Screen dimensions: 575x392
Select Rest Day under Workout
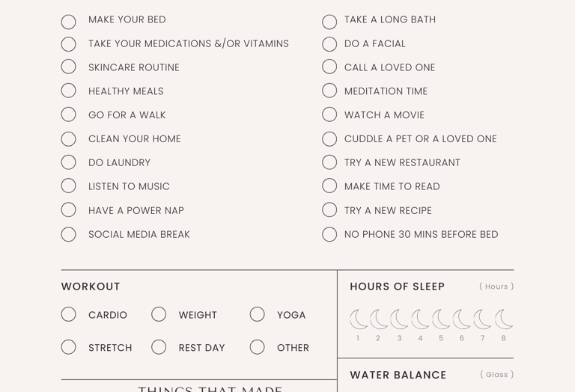click(x=159, y=347)
